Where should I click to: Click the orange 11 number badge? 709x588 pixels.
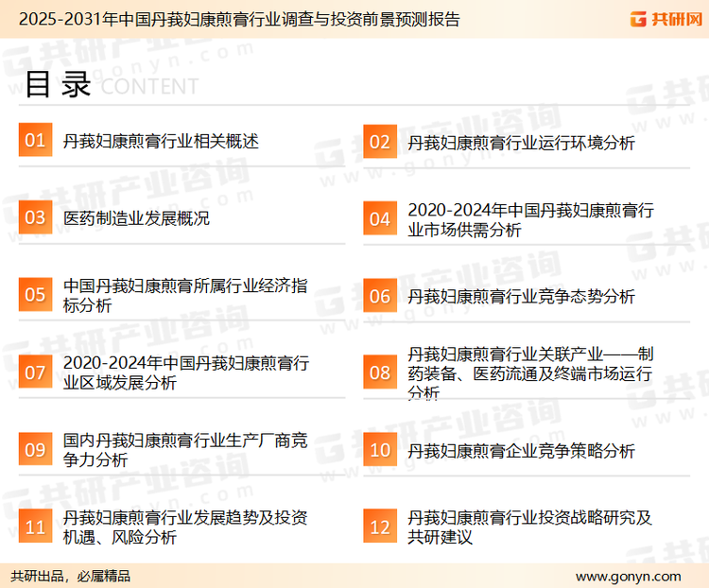coord(35,526)
